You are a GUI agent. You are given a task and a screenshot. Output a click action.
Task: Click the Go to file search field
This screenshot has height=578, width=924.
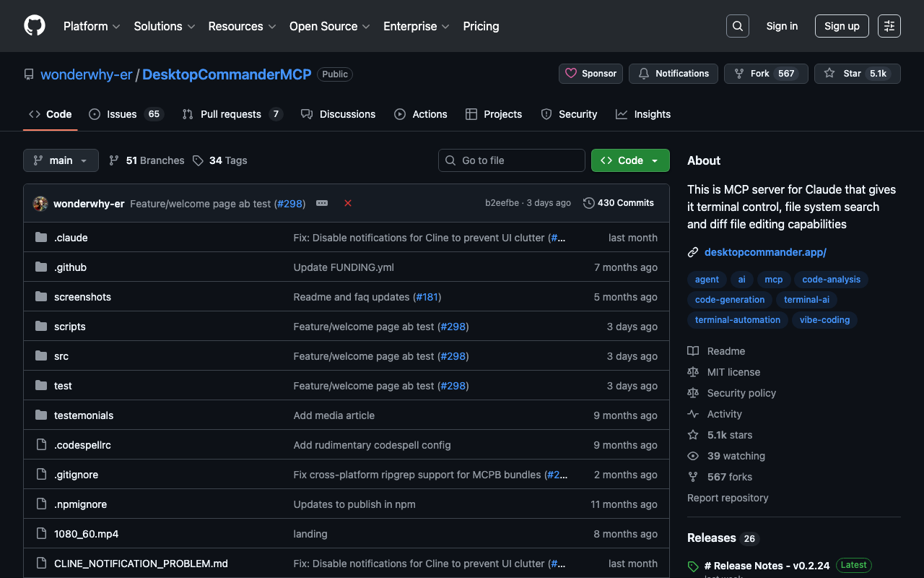[512, 160]
